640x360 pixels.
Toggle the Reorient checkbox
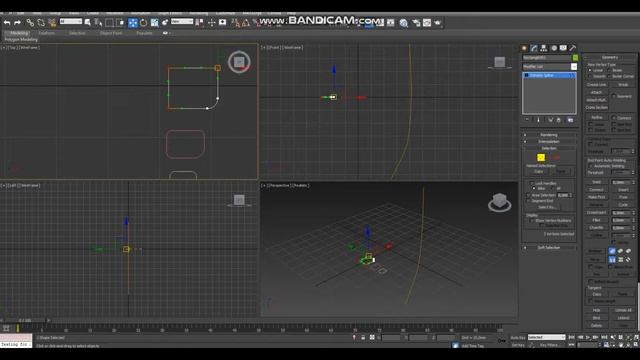point(613,97)
